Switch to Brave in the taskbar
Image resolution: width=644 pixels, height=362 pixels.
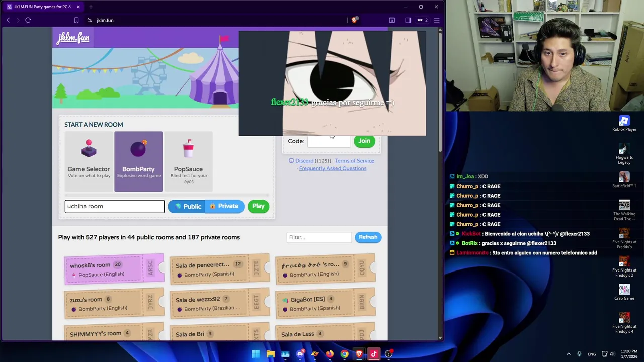359,354
